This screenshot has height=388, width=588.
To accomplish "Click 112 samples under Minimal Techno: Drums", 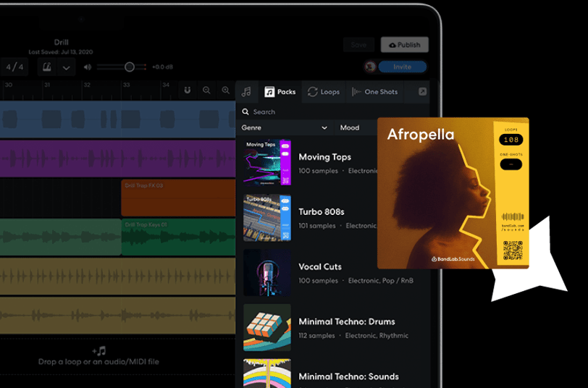I will (316, 335).
